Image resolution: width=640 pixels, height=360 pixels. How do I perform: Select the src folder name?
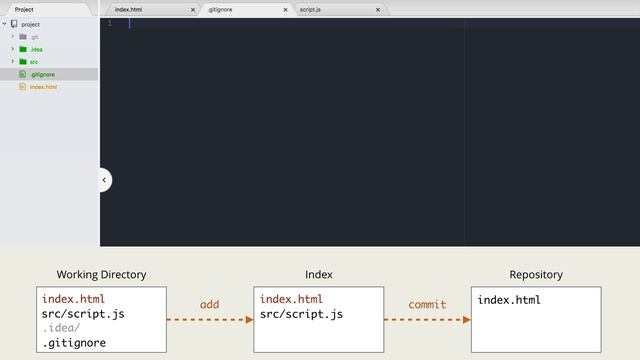point(34,62)
